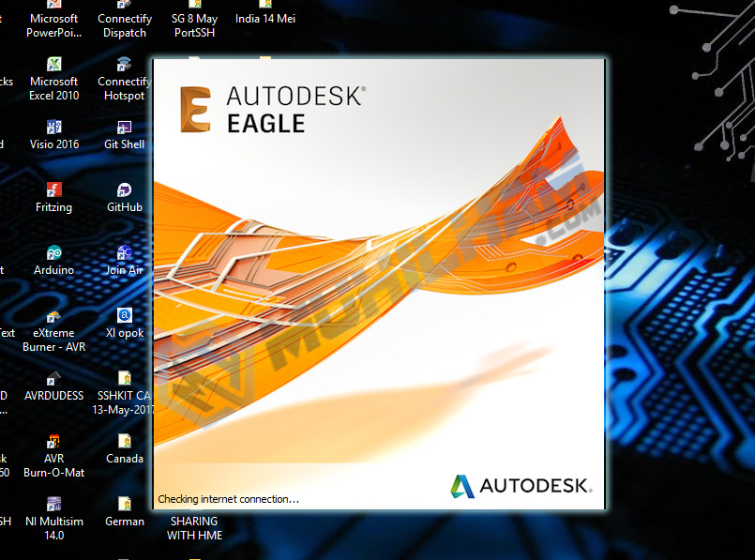Launch Connectify Dispatch shortcut
The image size is (755, 560).
coord(124,20)
